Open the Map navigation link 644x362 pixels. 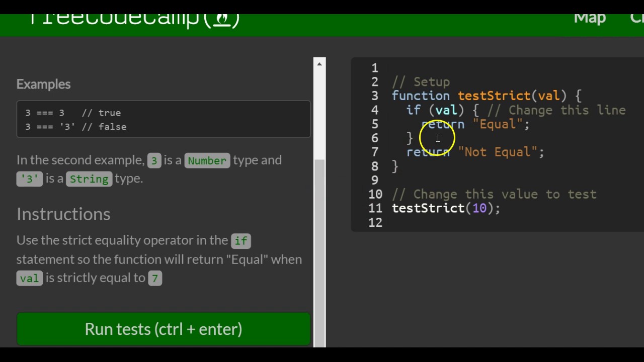tap(590, 18)
